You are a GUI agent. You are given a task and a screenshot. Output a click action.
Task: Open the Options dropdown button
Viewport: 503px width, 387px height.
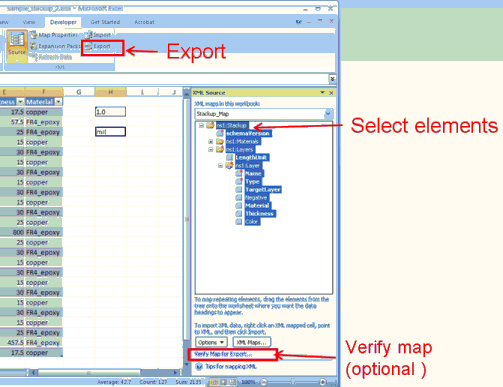click(x=211, y=342)
